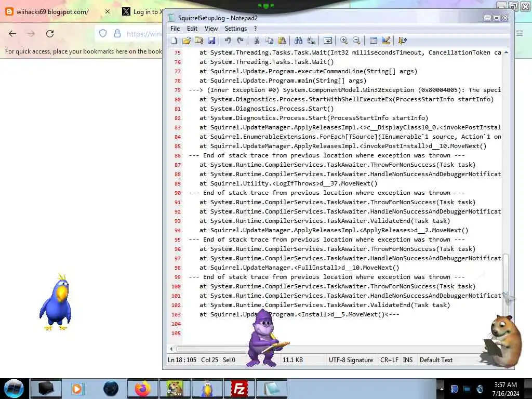Switch to the wiihacks69.blogspot.com browser tab

(52, 12)
